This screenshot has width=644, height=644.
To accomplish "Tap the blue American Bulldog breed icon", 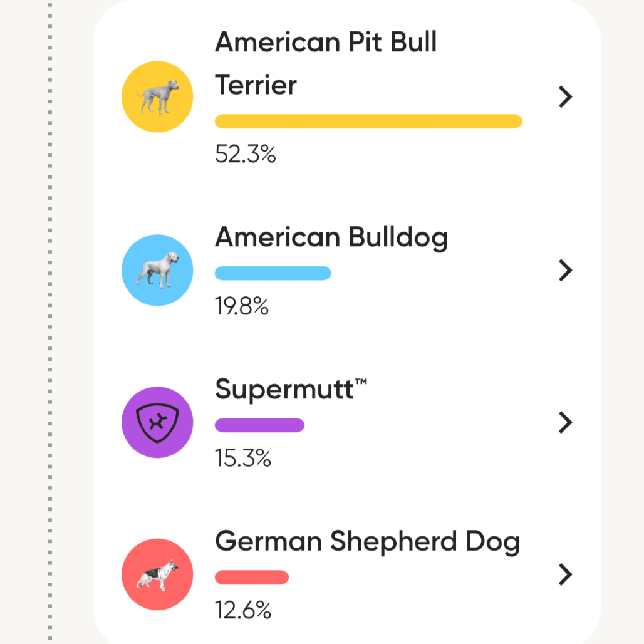I will pos(157,270).
